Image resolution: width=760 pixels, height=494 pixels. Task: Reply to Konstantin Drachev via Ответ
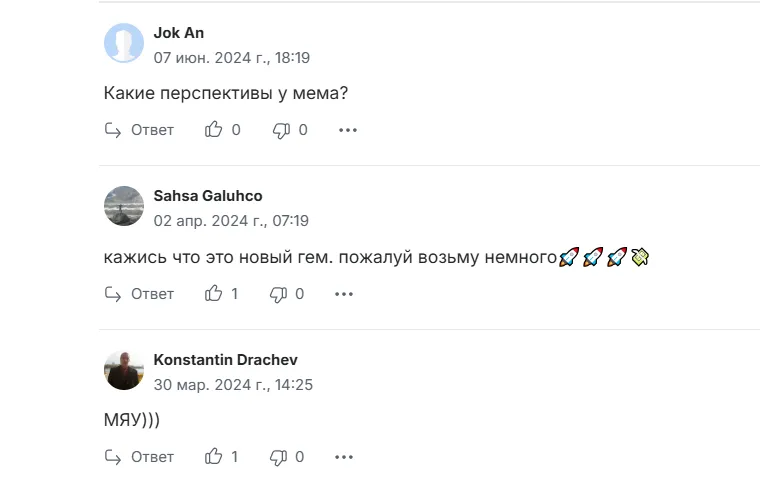(152, 457)
